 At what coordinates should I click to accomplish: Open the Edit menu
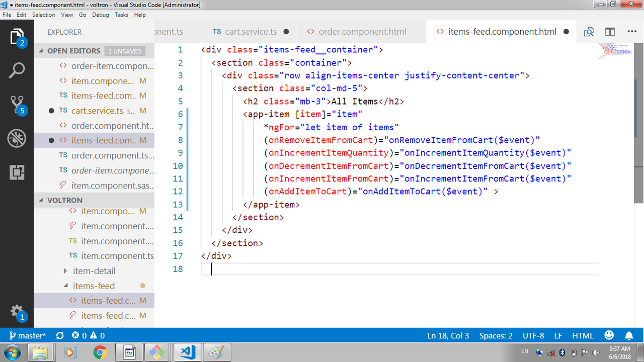tap(21, 15)
